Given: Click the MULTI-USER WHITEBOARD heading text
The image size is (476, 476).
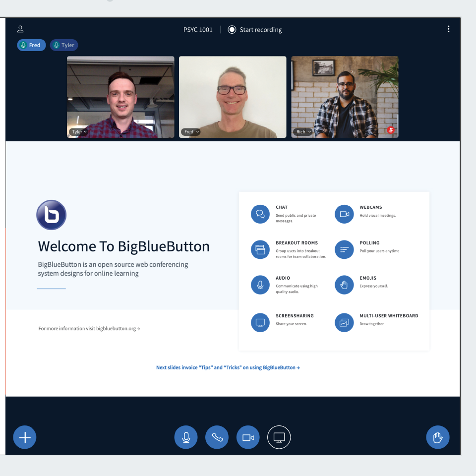Looking at the screenshot, I should click(x=389, y=316).
